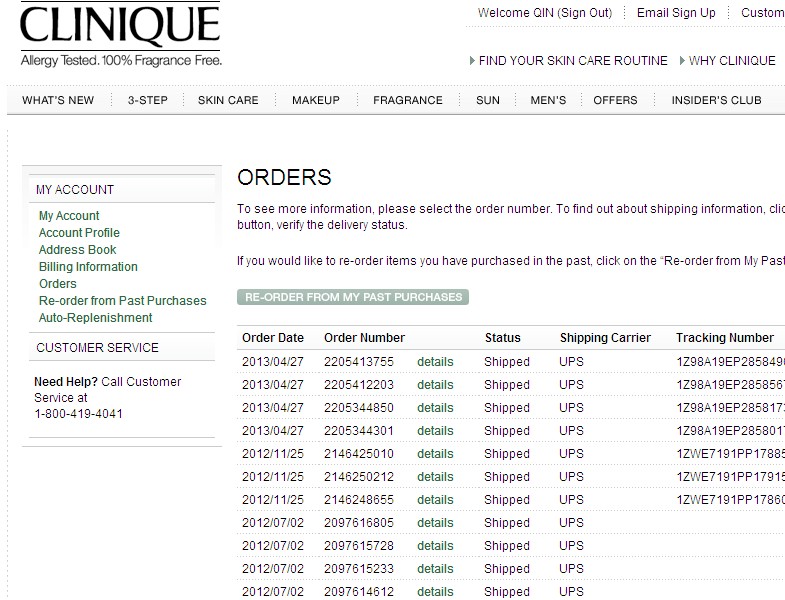
Task: Click the Clinique logo
Action: (x=120, y=34)
